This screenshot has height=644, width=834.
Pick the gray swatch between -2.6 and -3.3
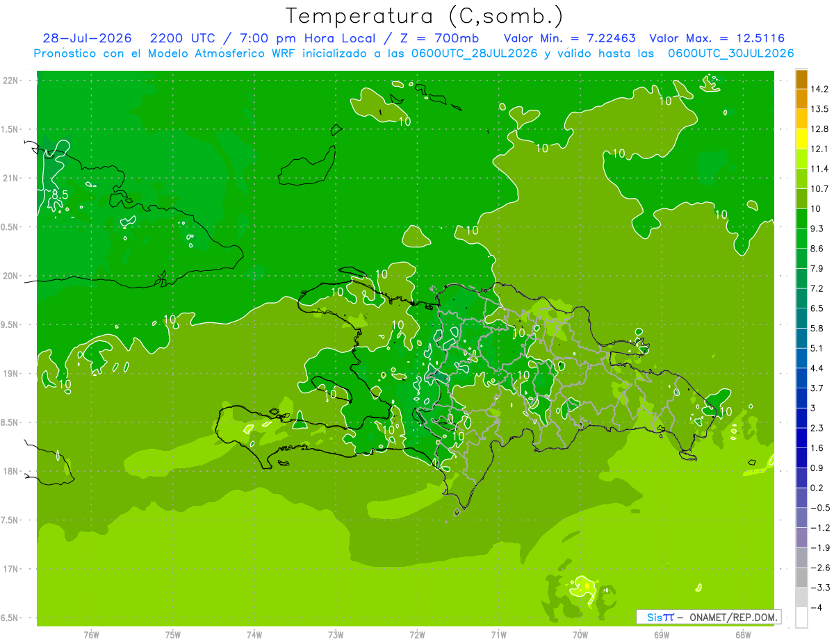point(801,577)
